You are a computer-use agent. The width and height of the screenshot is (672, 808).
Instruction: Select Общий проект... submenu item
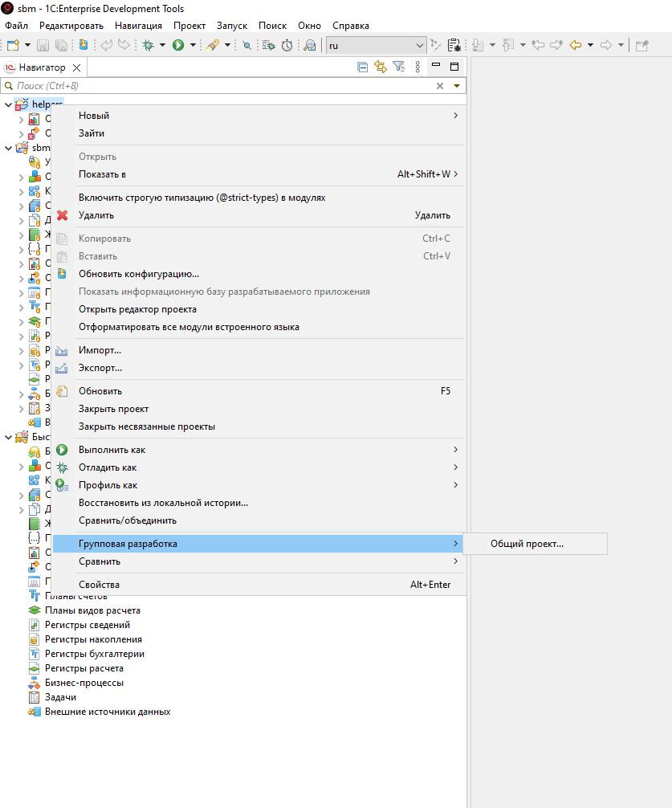click(527, 544)
